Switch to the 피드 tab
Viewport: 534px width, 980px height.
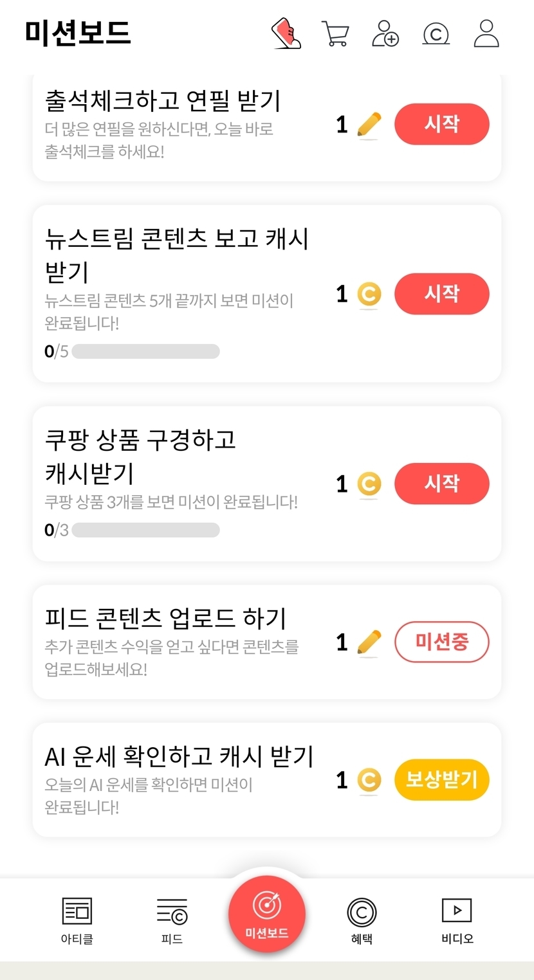coord(172,921)
